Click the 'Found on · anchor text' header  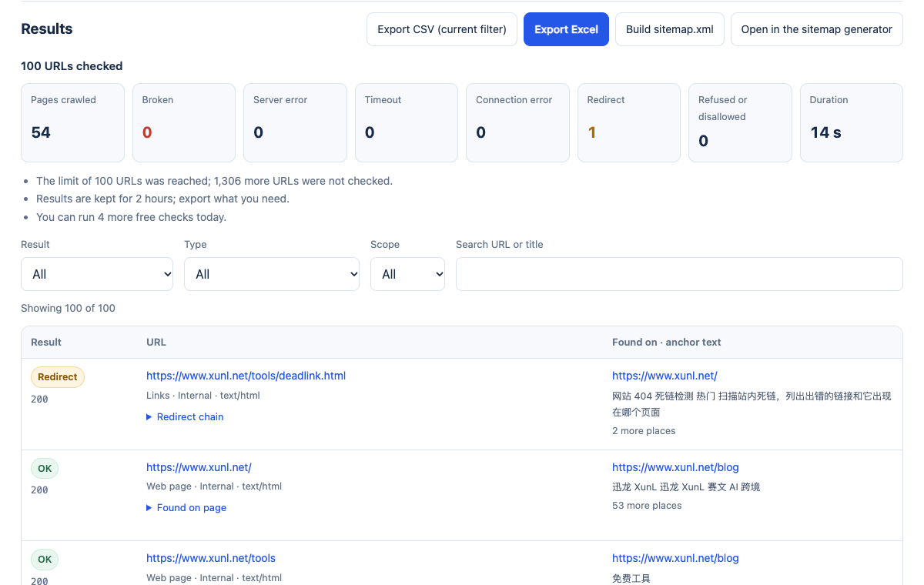point(667,342)
